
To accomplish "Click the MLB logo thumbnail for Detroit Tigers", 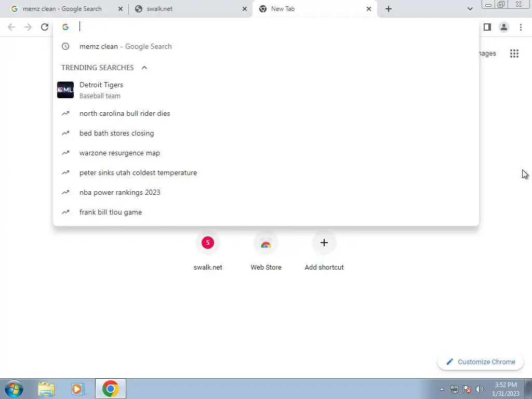I will coord(65,90).
